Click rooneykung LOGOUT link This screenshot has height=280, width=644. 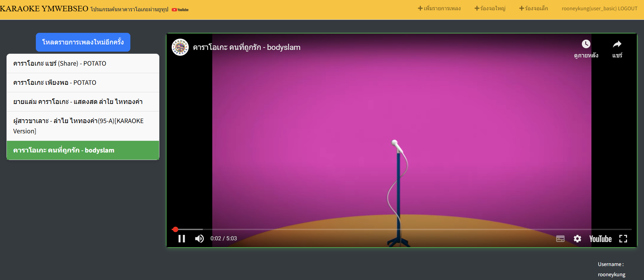(x=599, y=9)
